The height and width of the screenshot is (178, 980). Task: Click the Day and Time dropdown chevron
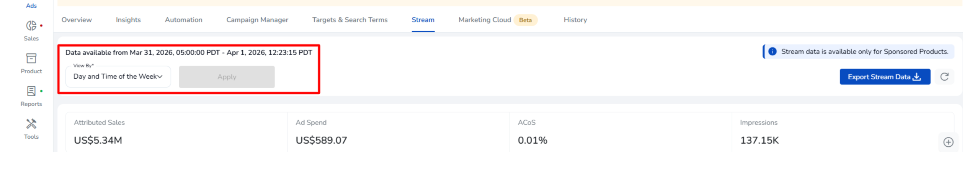click(160, 76)
